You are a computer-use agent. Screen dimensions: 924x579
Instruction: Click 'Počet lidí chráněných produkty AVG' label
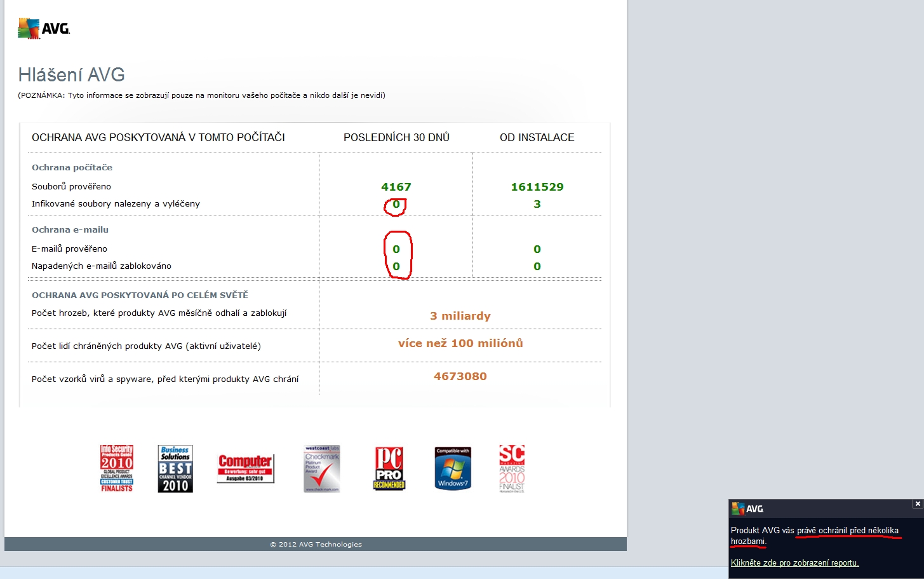[146, 346]
